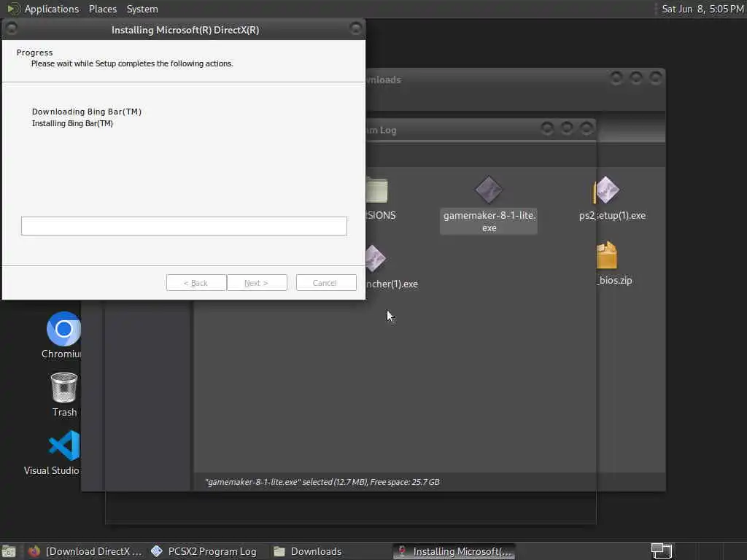Click the Downloads folder icon in taskbar
Viewport: 747px width, 560px height.
click(x=279, y=551)
